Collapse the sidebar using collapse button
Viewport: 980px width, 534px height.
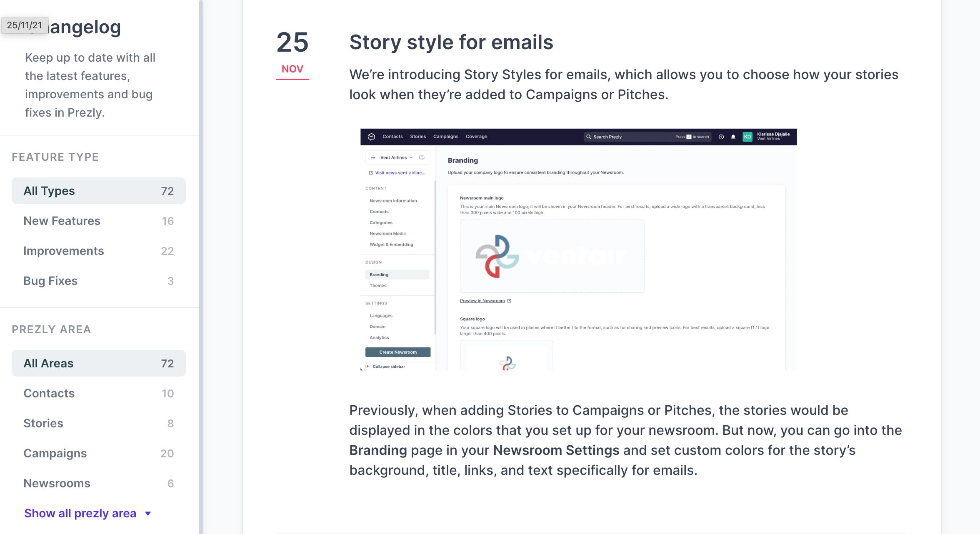(389, 366)
